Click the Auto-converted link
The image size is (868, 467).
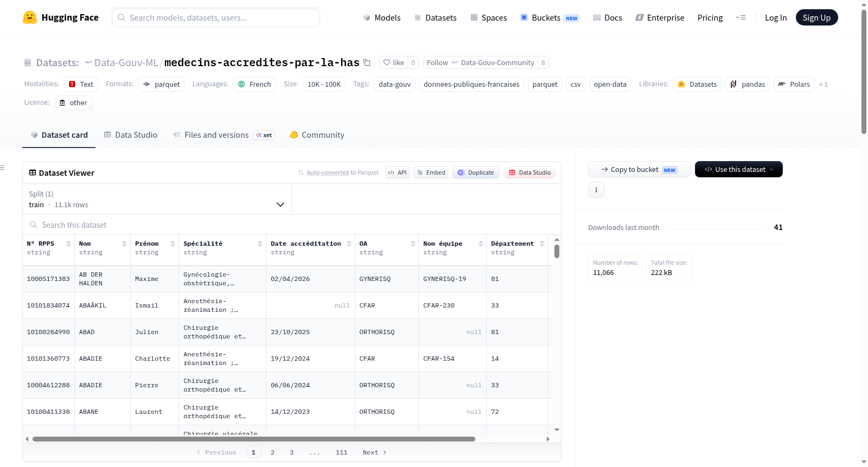[328, 172]
